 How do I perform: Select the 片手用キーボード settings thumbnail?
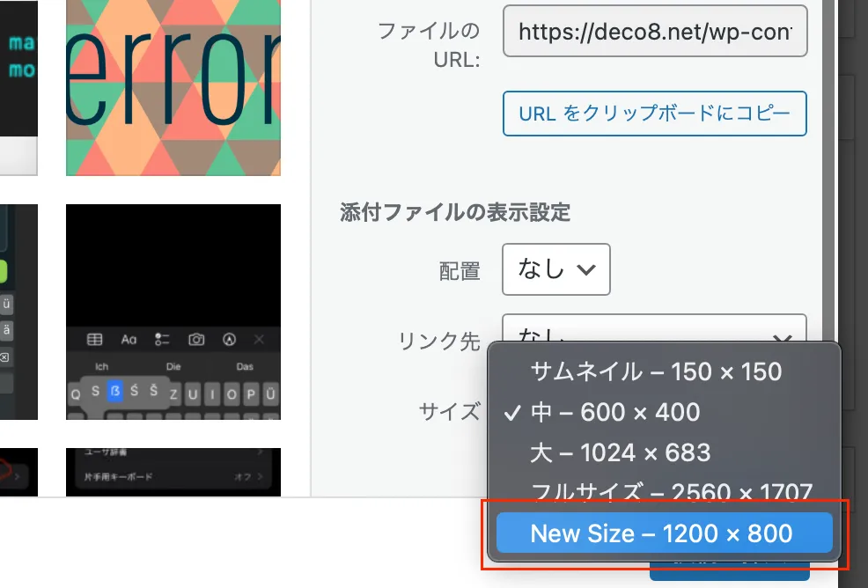point(173,472)
